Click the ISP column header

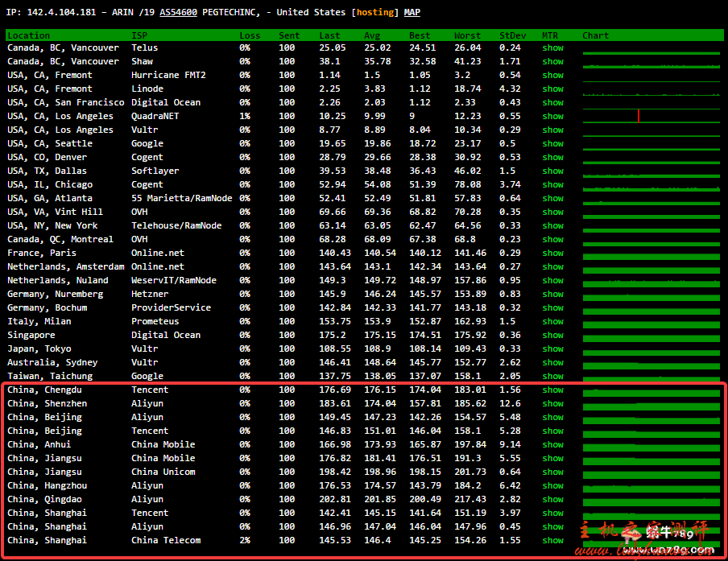[x=139, y=35]
